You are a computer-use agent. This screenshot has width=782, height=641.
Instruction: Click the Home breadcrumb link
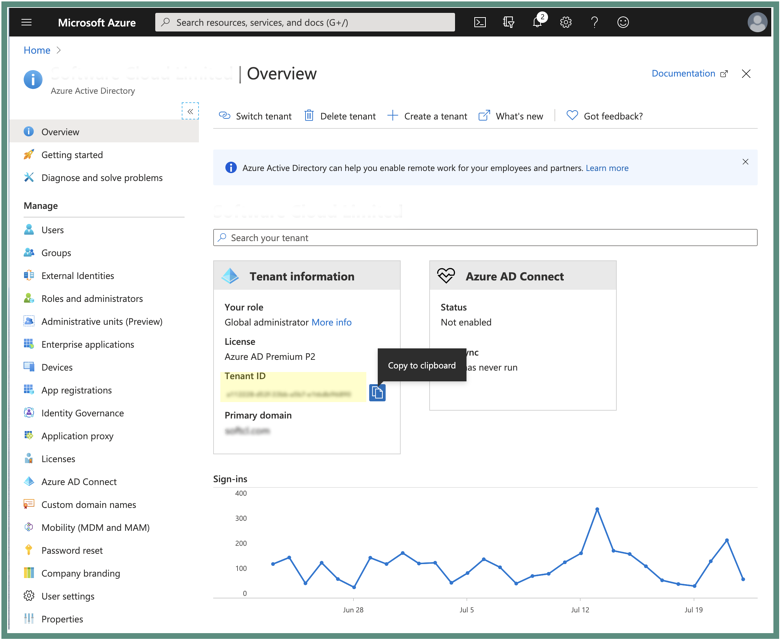37,50
